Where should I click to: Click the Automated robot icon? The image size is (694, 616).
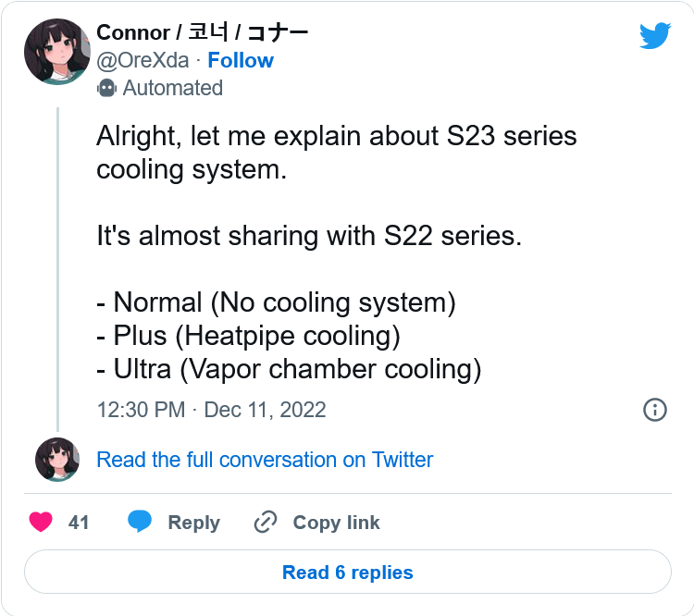click(x=106, y=88)
